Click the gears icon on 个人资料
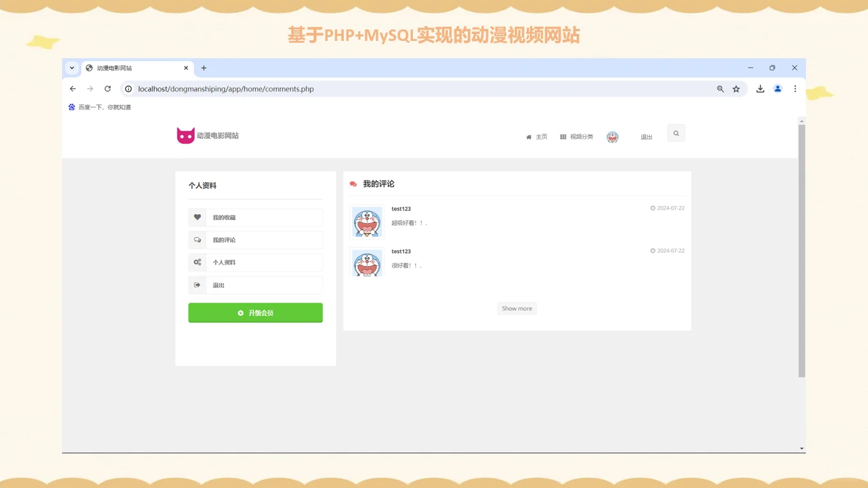 (197, 262)
